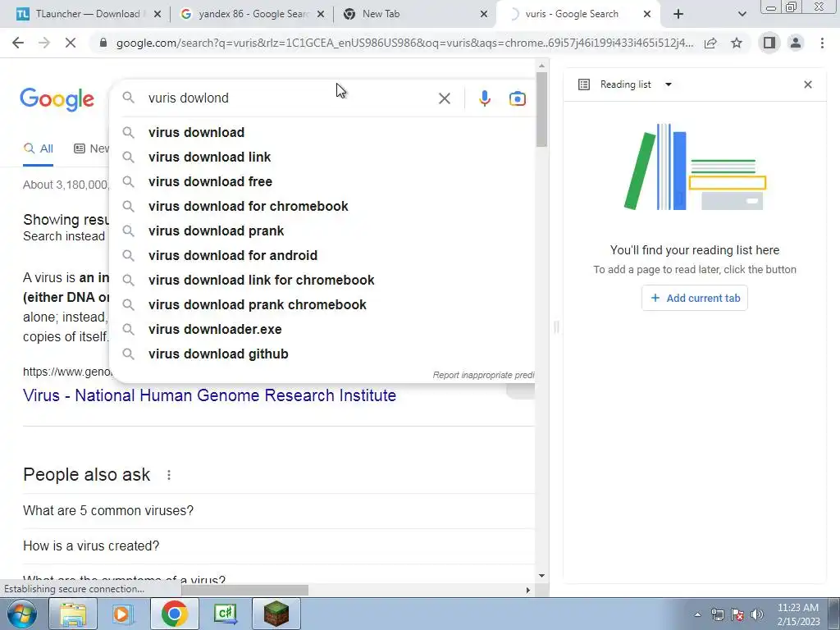This screenshot has width=840, height=630.
Task: Open the C# application taskbar icon
Action: pyautogui.click(x=226, y=614)
